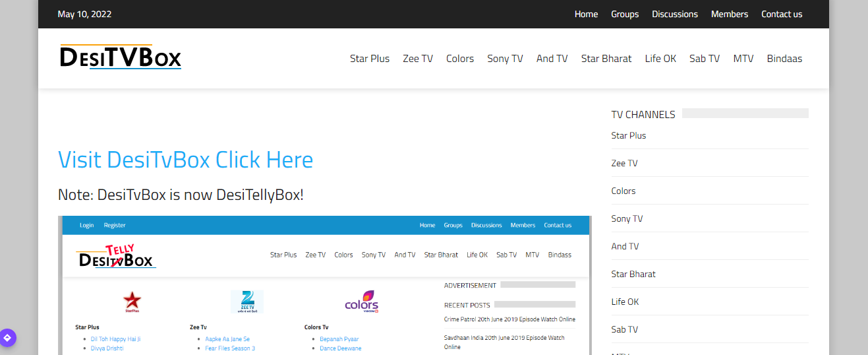Open Star Plus in TV Channels sidebar
This screenshot has height=355, width=868.
pyautogui.click(x=629, y=135)
